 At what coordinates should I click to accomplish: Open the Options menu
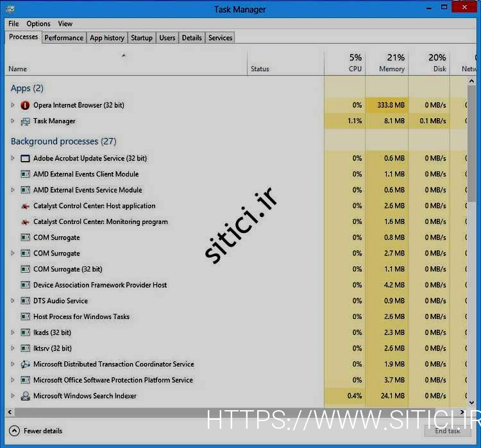38,24
